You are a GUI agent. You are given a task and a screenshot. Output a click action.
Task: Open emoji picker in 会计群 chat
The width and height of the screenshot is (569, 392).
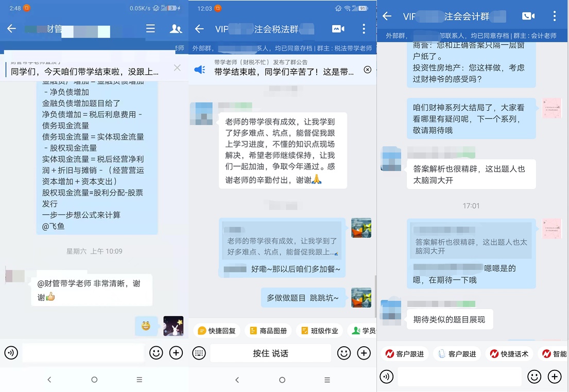534,377
